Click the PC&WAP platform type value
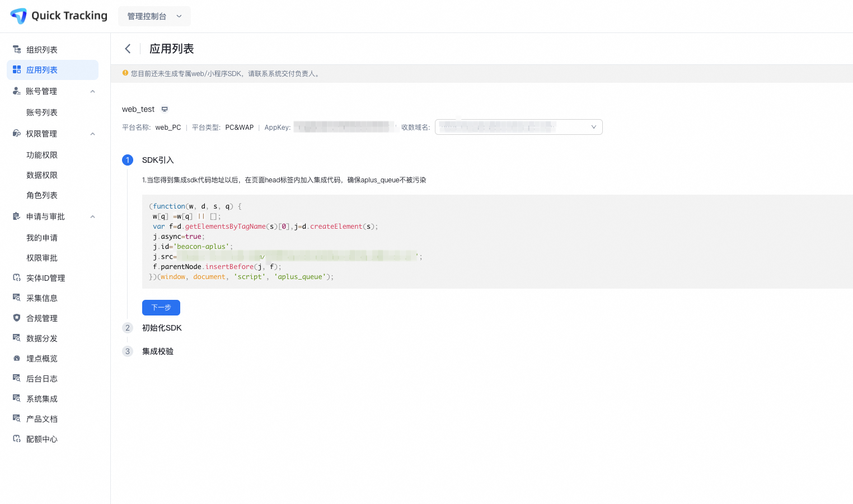Screen dimensions: 853x504 point(240,128)
